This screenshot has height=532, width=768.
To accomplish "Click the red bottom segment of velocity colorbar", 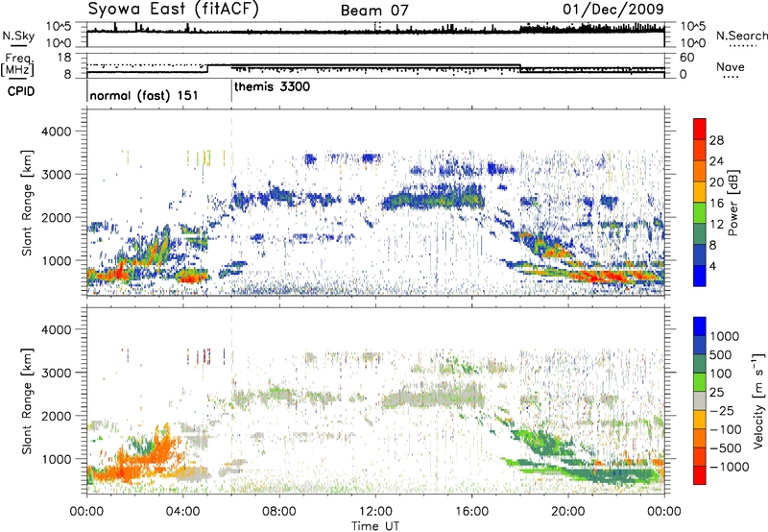I will (700, 475).
